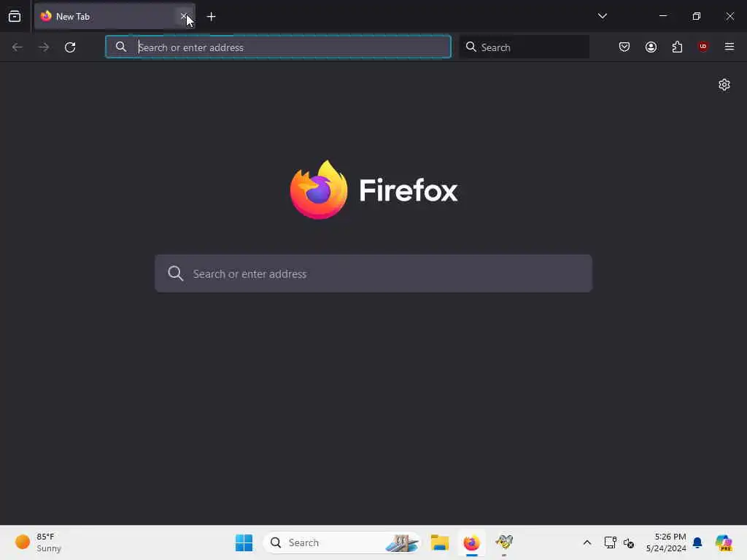Click the center search magnifier icon
The image size is (747, 560).
175,273
